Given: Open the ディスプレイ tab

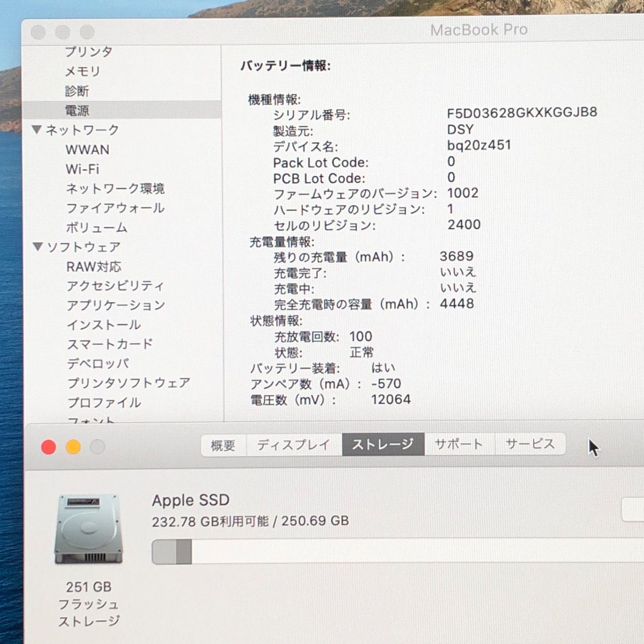Looking at the screenshot, I should tap(293, 445).
